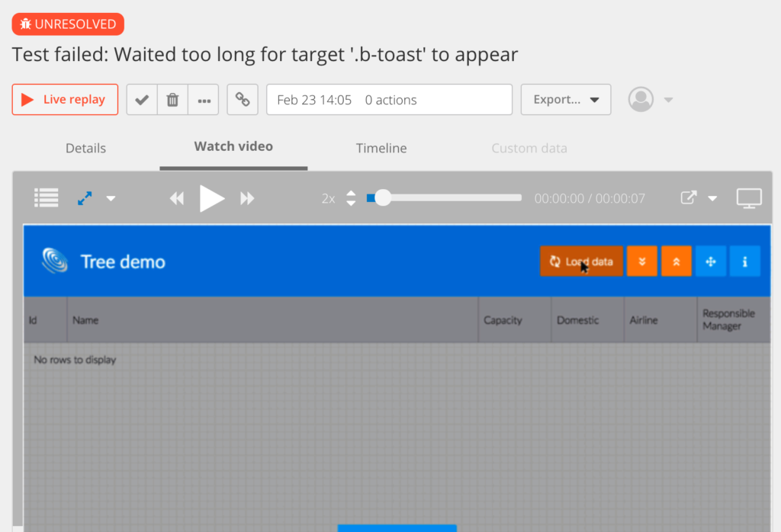Screen dimensions: 781x532
Task: Toggle the replay action list panel
Action: (46, 197)
